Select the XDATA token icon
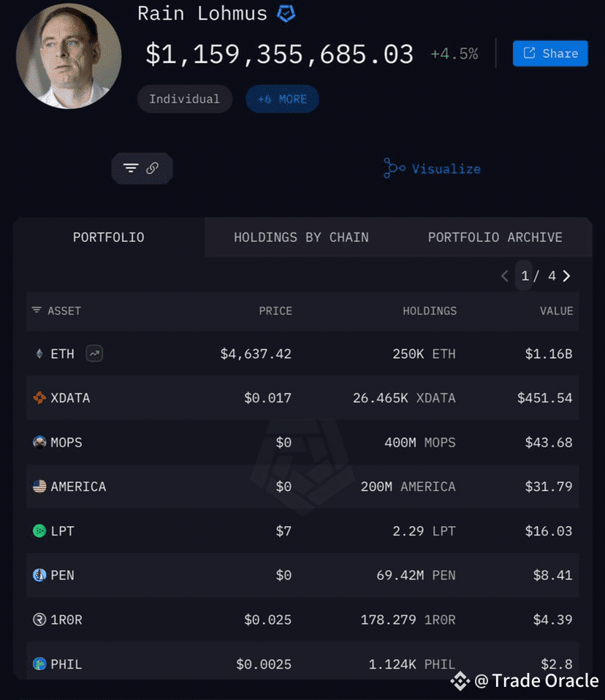 click(x=39, y=397)
